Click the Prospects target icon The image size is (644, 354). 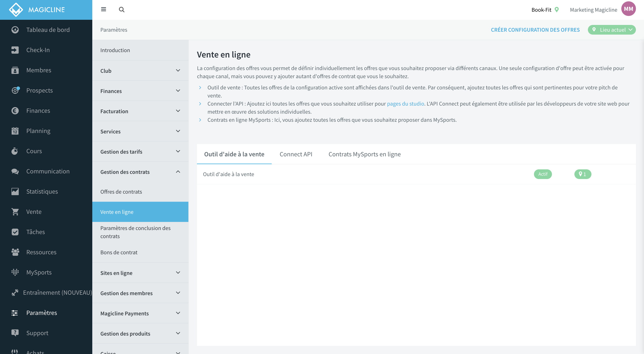coord(15,91)
